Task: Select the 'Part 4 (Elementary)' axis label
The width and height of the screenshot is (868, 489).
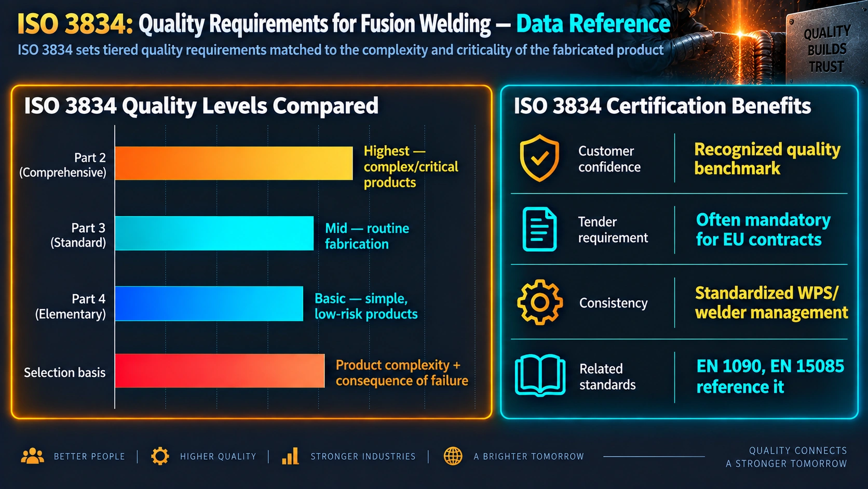Action: click(x=70, y=306)
